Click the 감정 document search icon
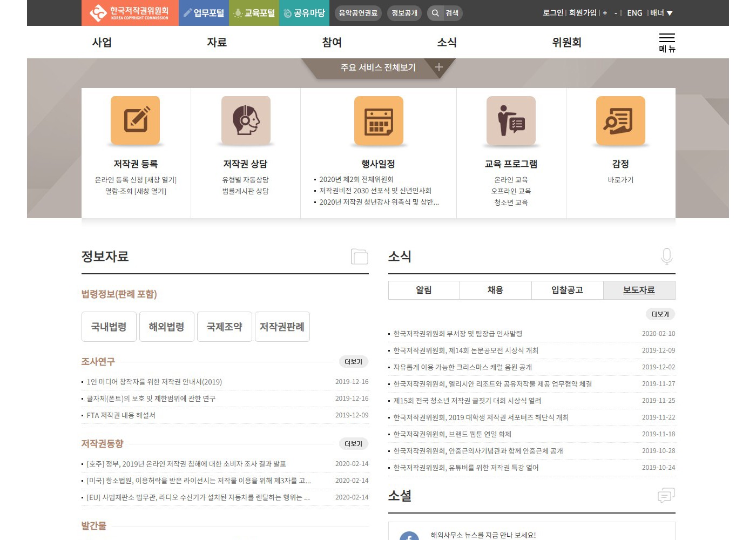Viewport: 756px width, 540px height. 620,121
